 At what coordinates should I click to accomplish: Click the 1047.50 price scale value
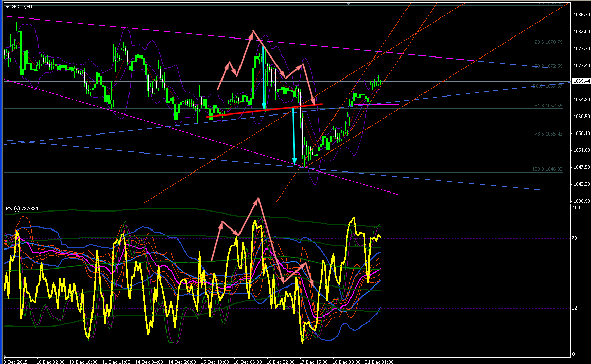pyautogui.click(x=582, y=167)
